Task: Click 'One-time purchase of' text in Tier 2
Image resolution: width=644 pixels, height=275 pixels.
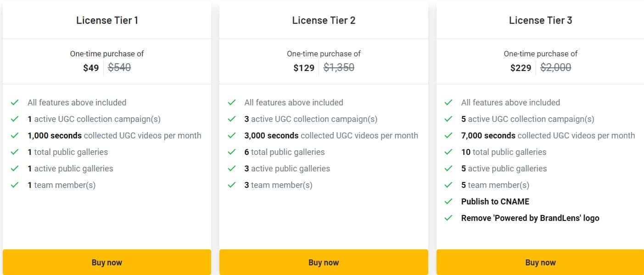Action: 324,54
